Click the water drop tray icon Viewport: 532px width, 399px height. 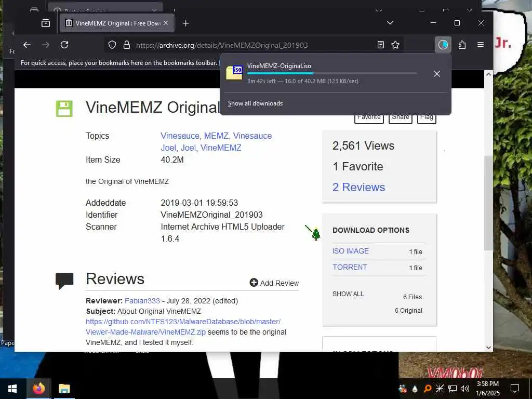tap(415, 389)
